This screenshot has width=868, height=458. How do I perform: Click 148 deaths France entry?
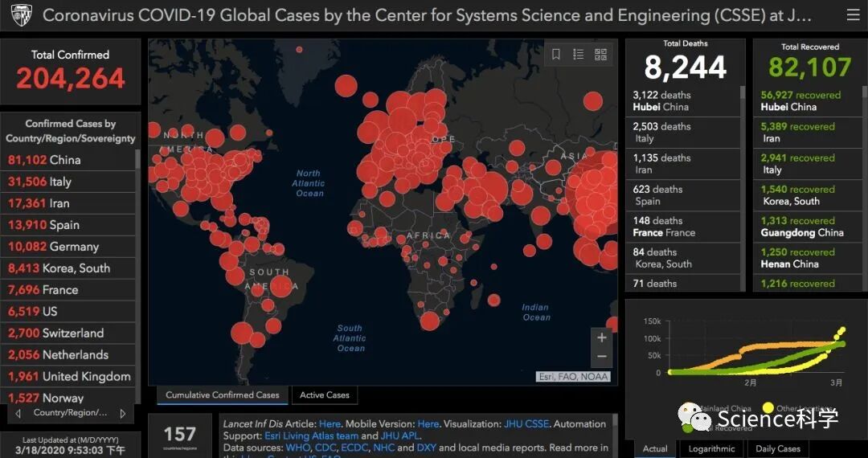coord(683,227)
